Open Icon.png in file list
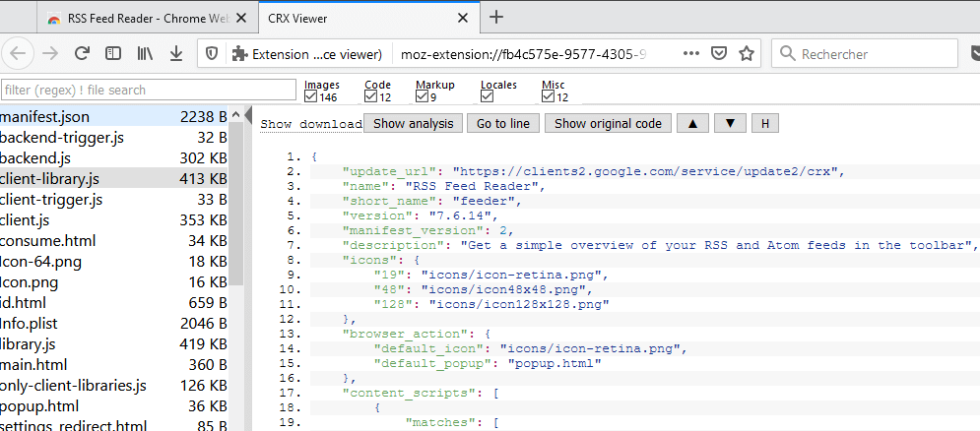The image size is (980, 431). (x=113, y=281)
